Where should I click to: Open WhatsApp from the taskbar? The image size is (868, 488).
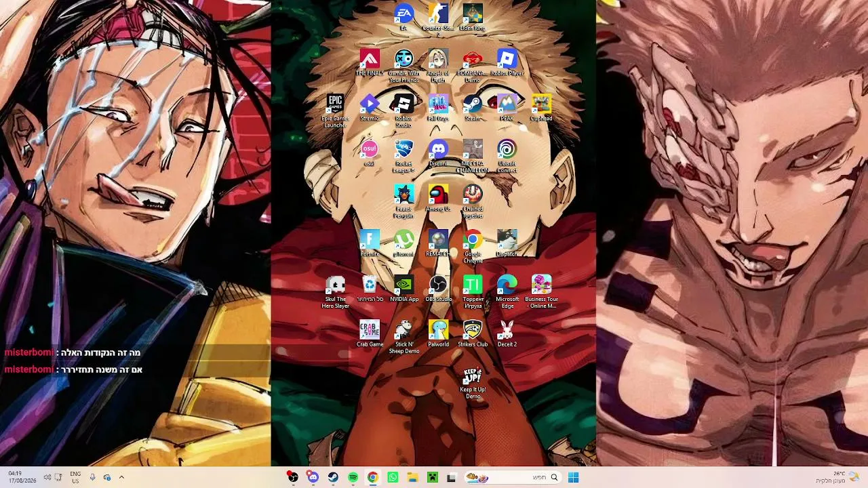pos(393,477)
